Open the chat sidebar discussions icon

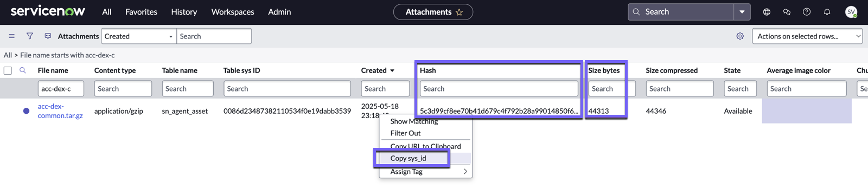click(787, 12)
